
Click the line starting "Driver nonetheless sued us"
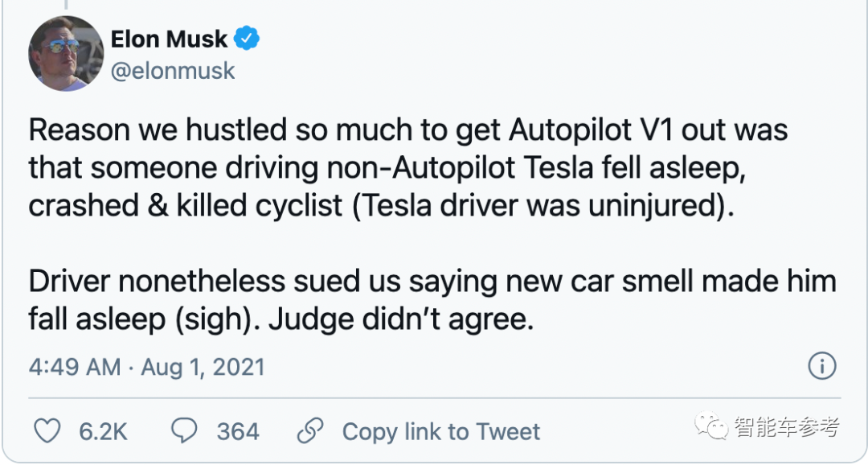[432, 282]
